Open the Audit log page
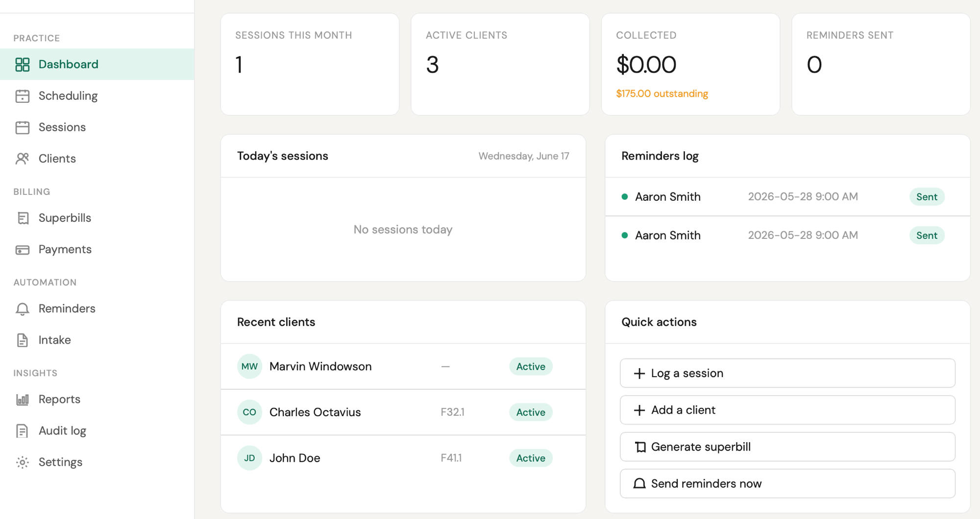The image size is (980, 519). (x=97, y=430)
